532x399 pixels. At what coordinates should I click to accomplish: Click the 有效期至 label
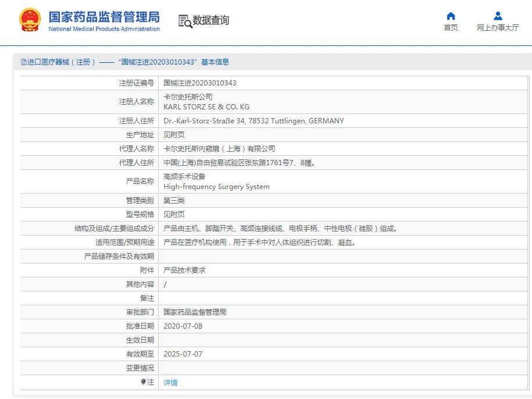[140, 354]
